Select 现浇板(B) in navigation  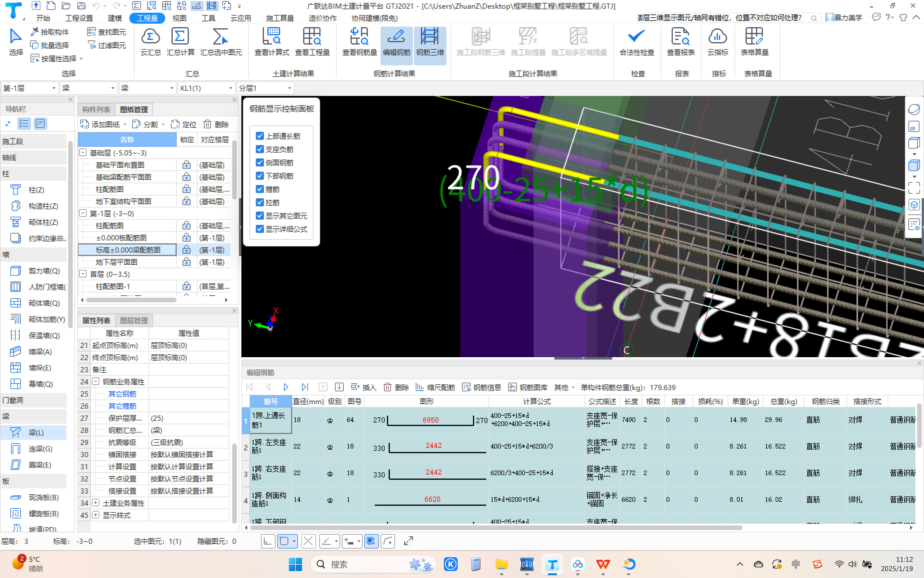[x=33, y=497]
